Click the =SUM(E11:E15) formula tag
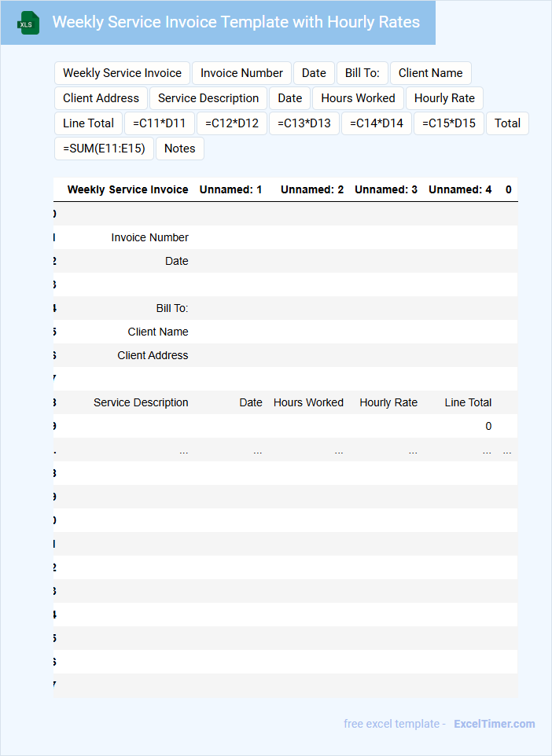 pos(105,149)
